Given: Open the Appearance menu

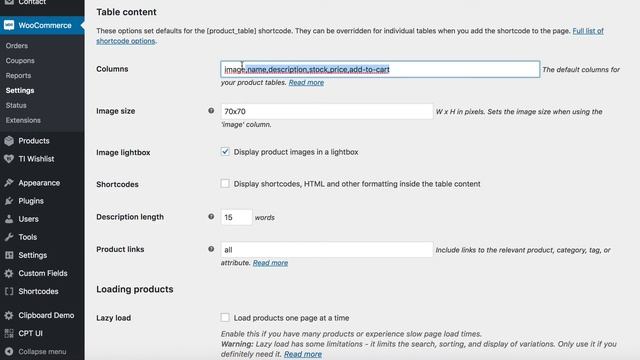Looking at the screenshot, I should [39, 183].
